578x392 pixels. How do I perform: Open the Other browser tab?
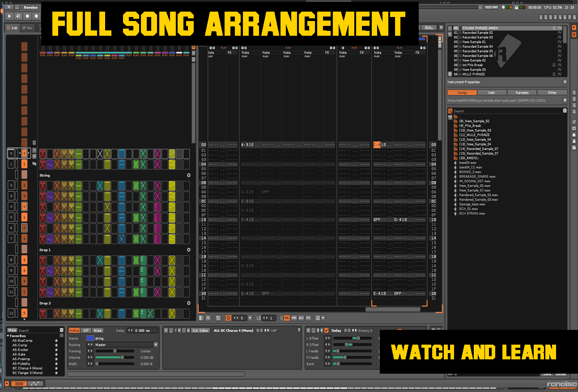pyautogui.click(x=552, y=93)
